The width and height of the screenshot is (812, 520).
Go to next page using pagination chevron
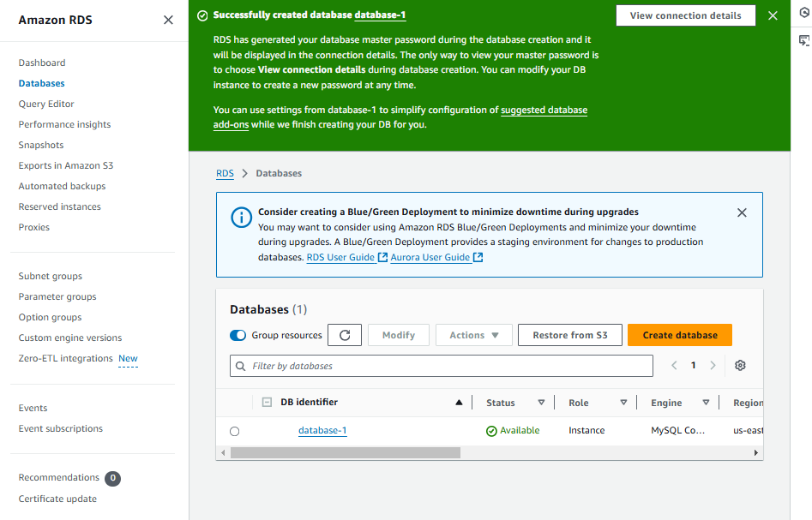click(713, 364)
